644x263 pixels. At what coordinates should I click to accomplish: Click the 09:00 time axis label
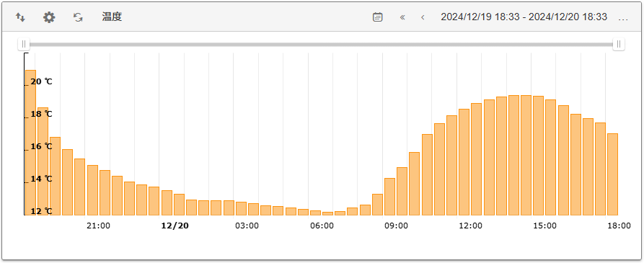pos(397,226)
